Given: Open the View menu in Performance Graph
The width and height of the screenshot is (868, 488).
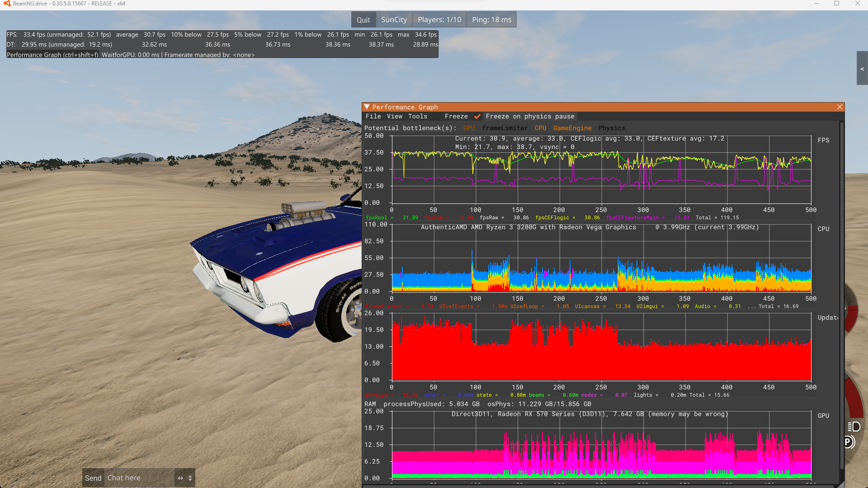Looking at the screenshot, I should (394, 117).
